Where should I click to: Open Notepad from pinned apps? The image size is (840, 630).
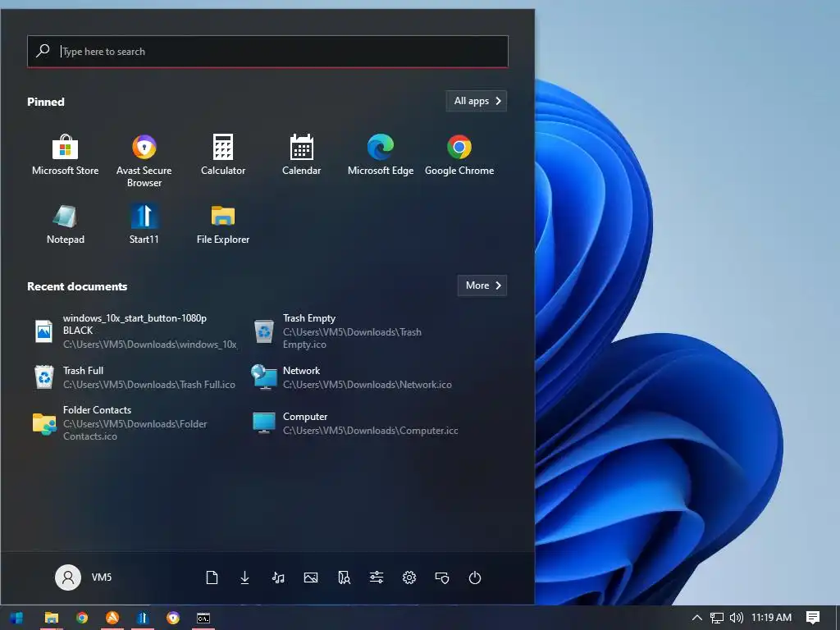tap(65, 224)
